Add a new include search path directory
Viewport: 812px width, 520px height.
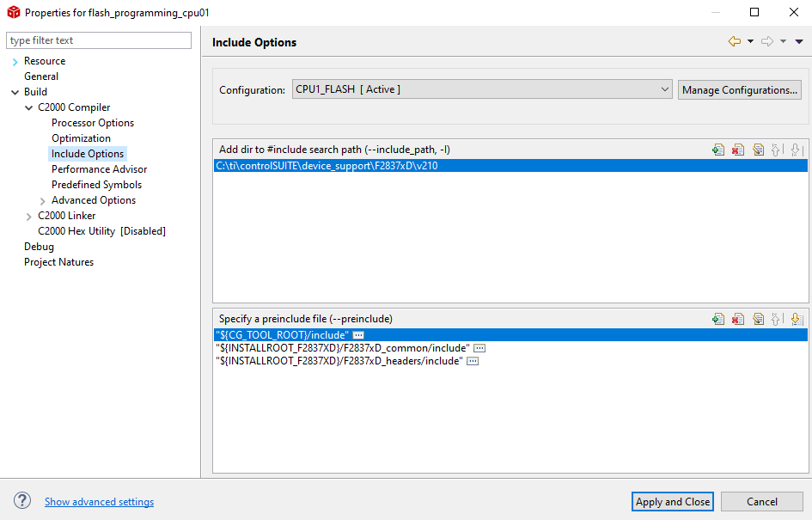pyautogui.click(x=718, y=150)
